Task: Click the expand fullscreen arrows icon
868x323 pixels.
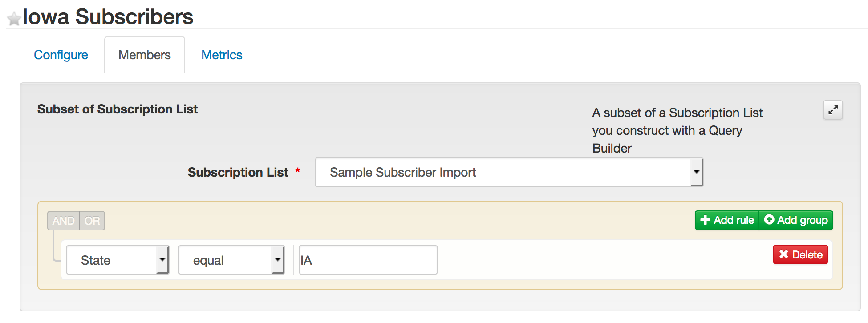Action: point(833,110)
